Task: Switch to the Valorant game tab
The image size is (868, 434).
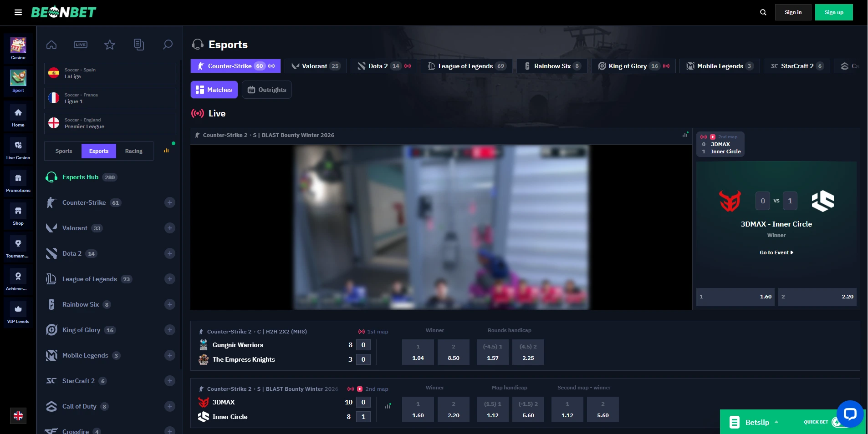Action: 316,66
